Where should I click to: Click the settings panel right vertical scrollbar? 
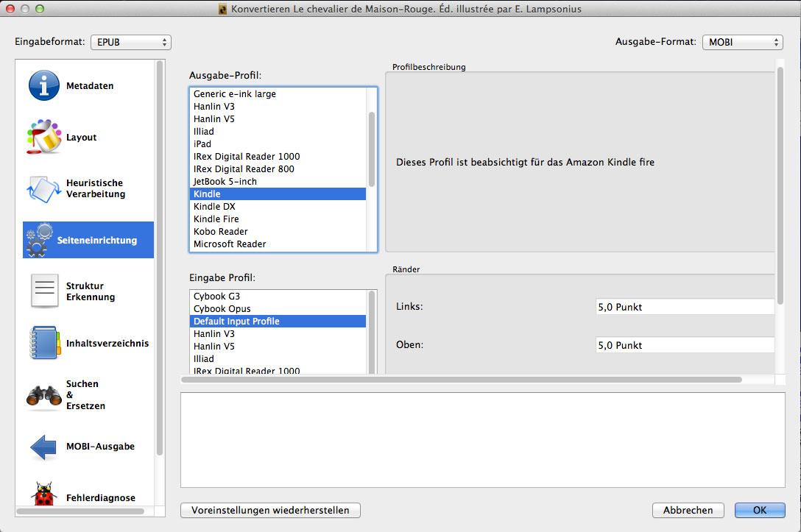tap(780, 186)
